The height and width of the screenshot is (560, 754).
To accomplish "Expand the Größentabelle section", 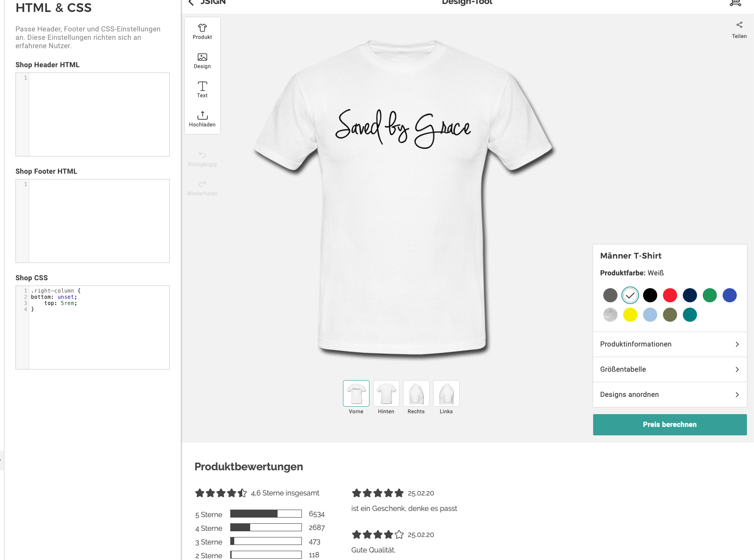I will click(670, 370).
